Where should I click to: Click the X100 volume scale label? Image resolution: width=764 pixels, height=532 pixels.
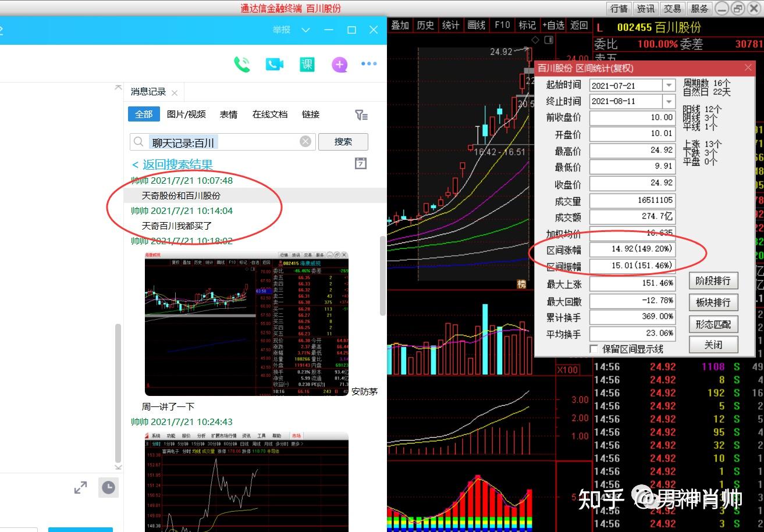[x=568, y=370]
